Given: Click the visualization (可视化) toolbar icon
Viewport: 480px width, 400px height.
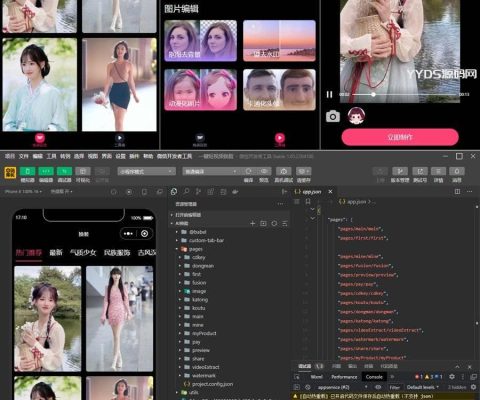Looking at the screenshot, I should point(83,171).
